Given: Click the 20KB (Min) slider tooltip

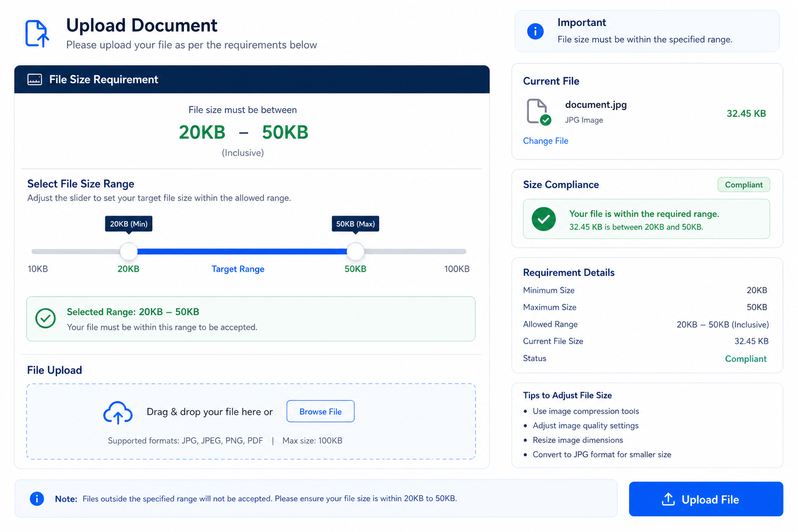Looking at the screenshot, I should pos(129,224).
